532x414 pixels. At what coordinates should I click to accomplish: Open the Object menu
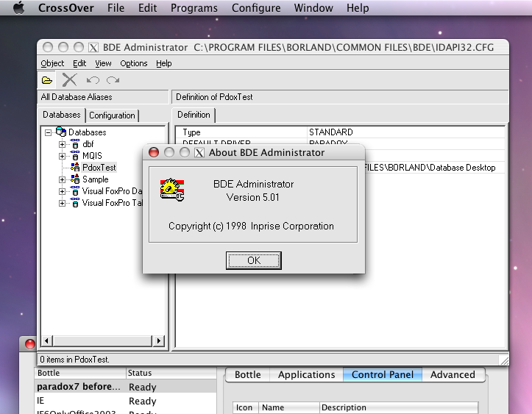(x=52, y=63)
